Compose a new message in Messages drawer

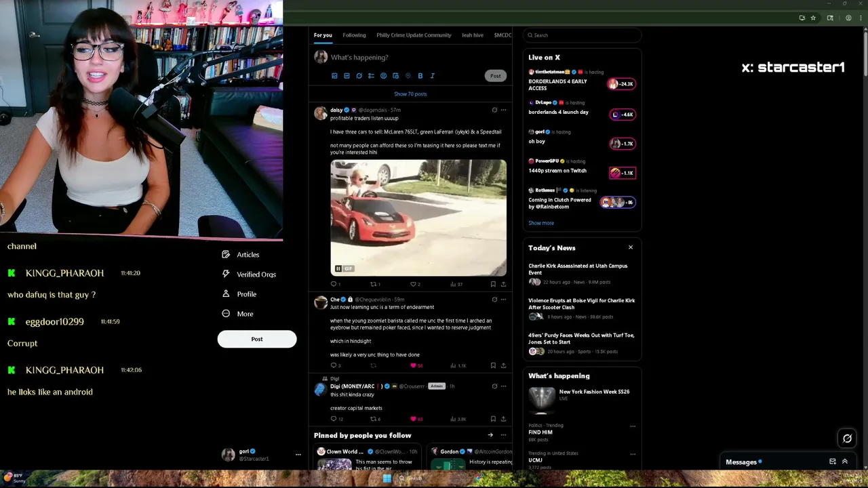coord(833,462)
